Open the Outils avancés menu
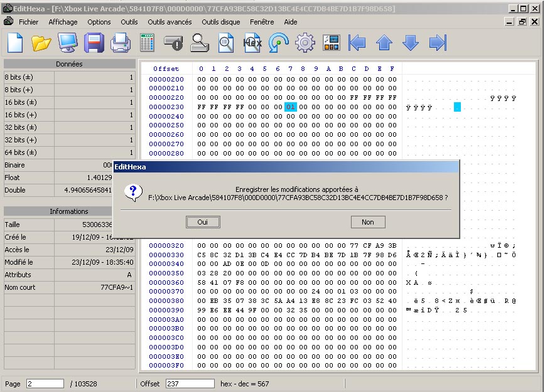This screenshot has width=545, height=392. point(170,22)
